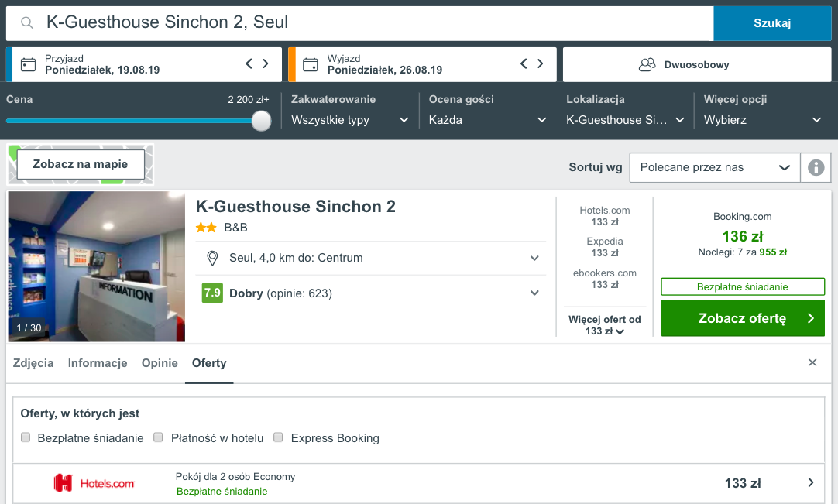Advance check-out date with next arrow
The height and width of the screenshot is (504, 838).
[541, 63]
